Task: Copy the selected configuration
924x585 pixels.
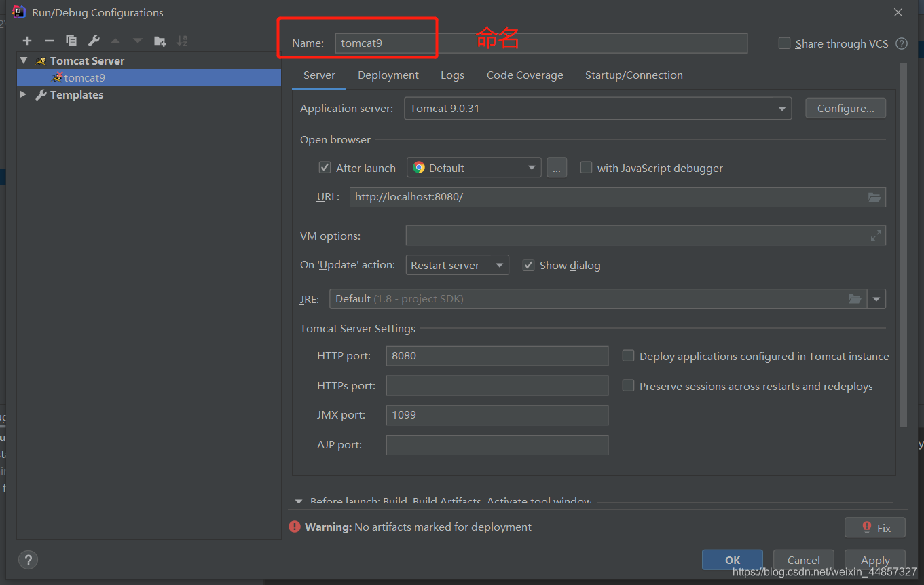Action: click(71, 41)
